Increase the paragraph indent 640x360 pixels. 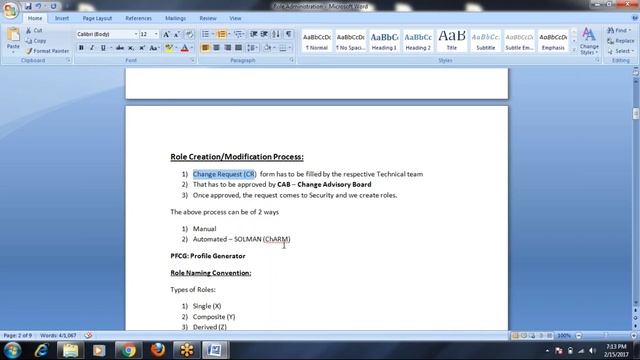coord(264,34)
